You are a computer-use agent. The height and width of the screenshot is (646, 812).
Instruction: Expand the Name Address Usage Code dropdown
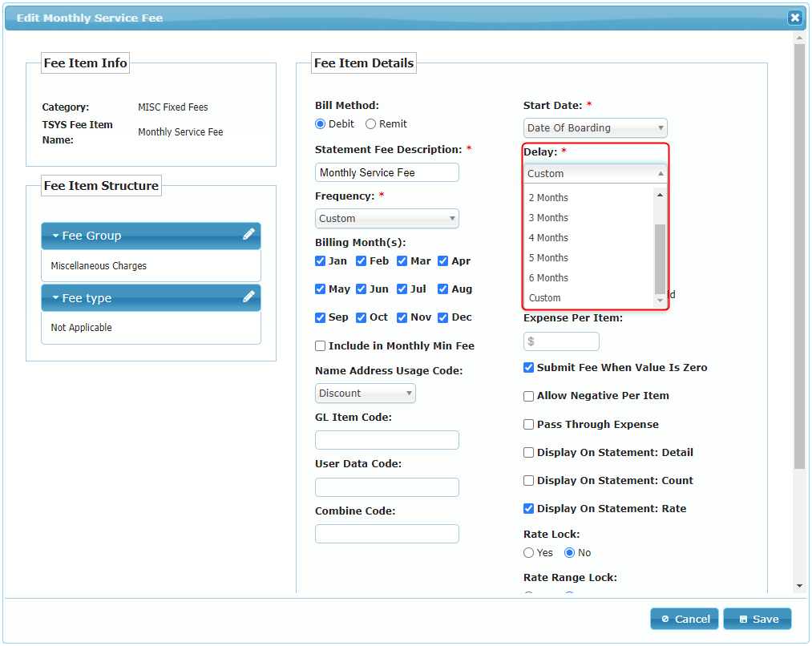pyautogui.click(x=366, y=394)
